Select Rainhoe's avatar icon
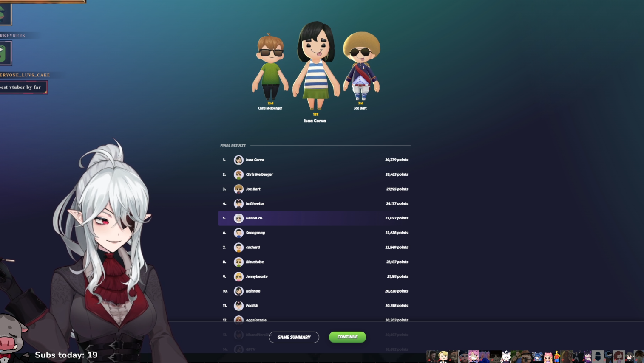Screen dimensions: 644x363 tap(238, 291)
